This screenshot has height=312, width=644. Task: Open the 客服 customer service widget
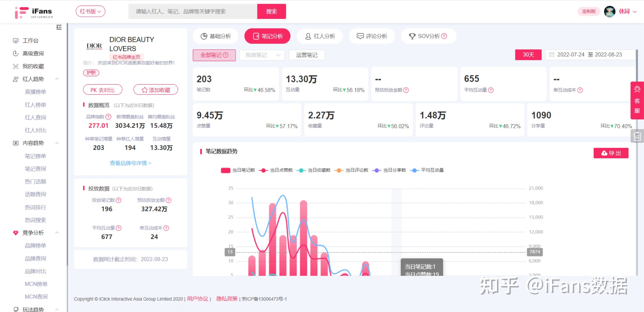637,100
